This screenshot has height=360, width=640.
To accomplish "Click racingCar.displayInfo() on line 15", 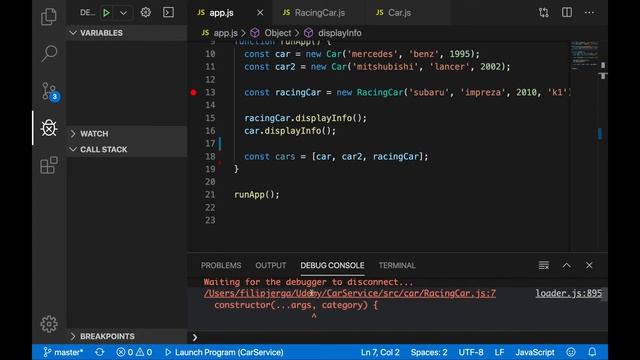I will (x=305, y=118).
